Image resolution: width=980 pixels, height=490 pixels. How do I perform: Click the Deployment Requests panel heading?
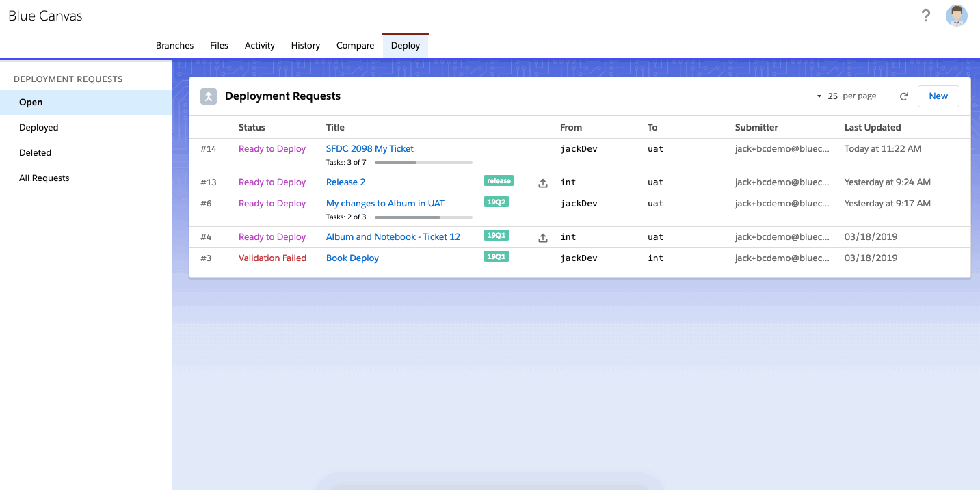tap(282, 96)
